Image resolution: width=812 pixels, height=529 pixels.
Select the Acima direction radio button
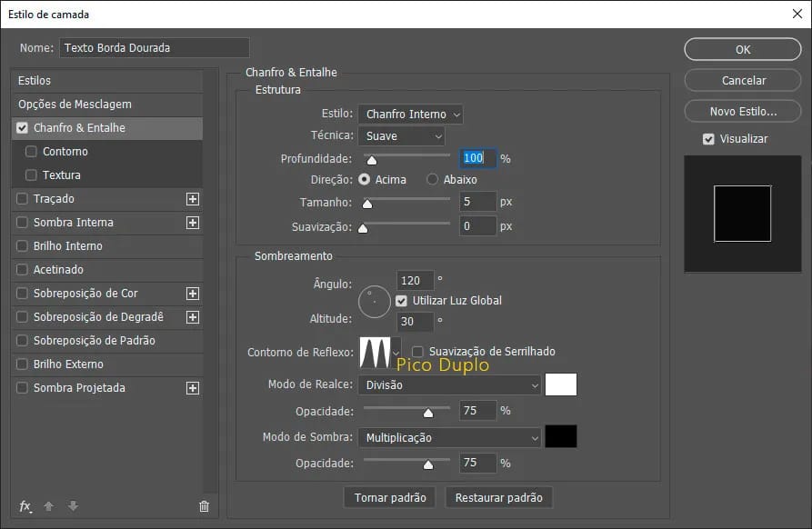pyautogui.click(x=365, y=180)
